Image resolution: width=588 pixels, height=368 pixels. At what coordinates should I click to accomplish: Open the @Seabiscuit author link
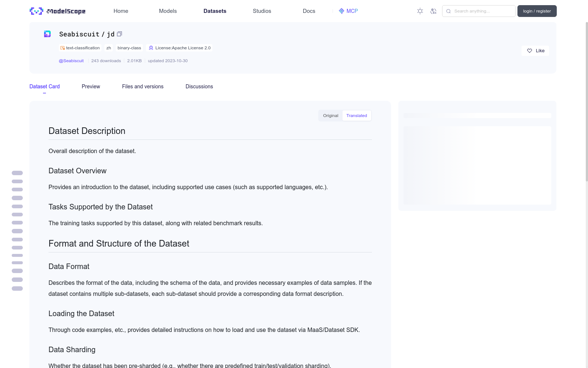point(71,61)
